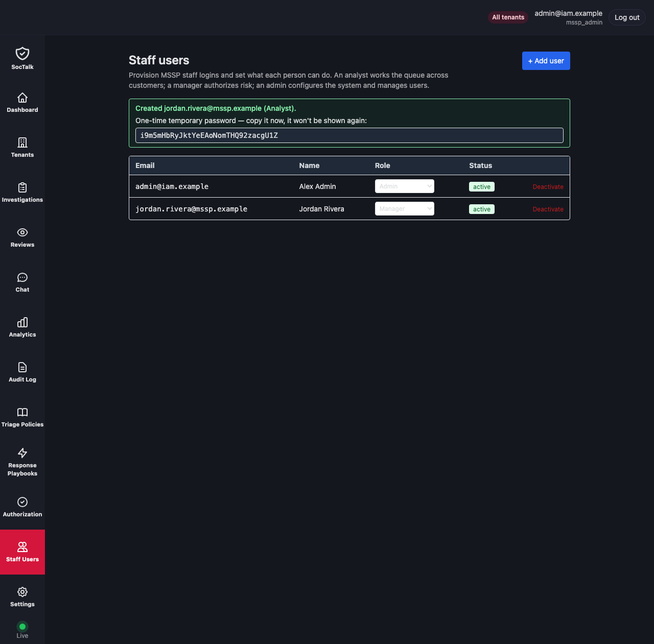Open the Admin role dropdown
Image resolution: width=654 pixels, height=644 pixels.
click(405, 186)
